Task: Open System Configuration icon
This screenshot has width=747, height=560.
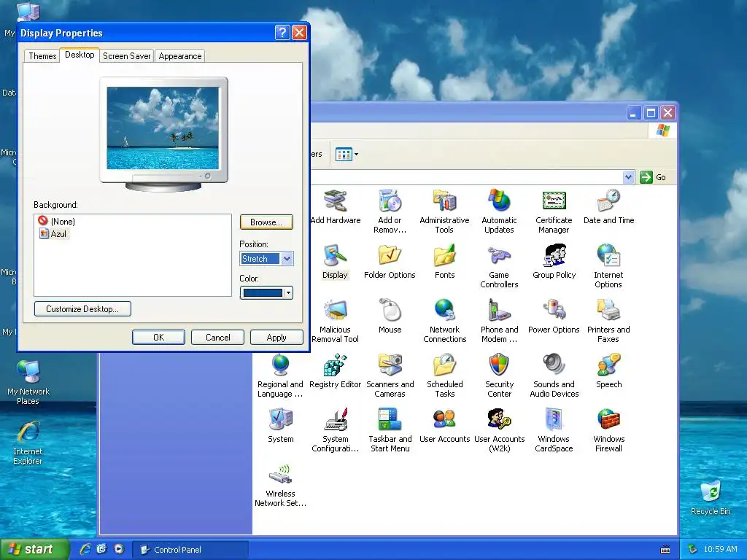Action: pos(335,430)
